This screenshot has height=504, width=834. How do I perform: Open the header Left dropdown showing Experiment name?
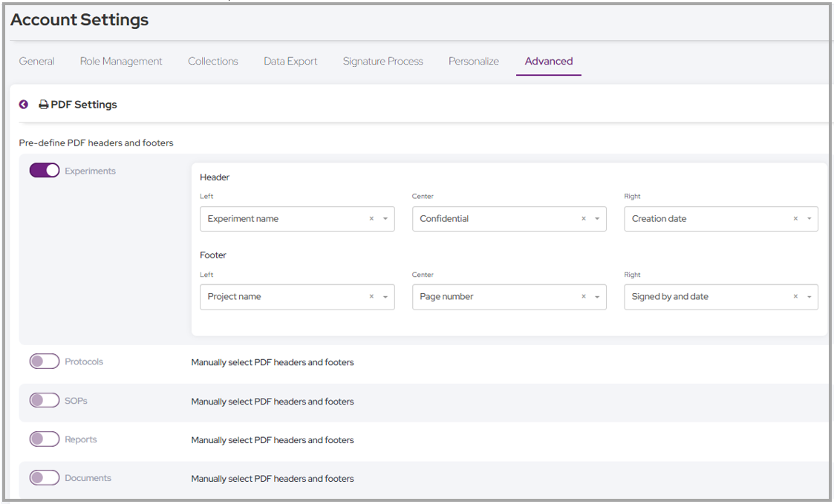tap(385, 218)
